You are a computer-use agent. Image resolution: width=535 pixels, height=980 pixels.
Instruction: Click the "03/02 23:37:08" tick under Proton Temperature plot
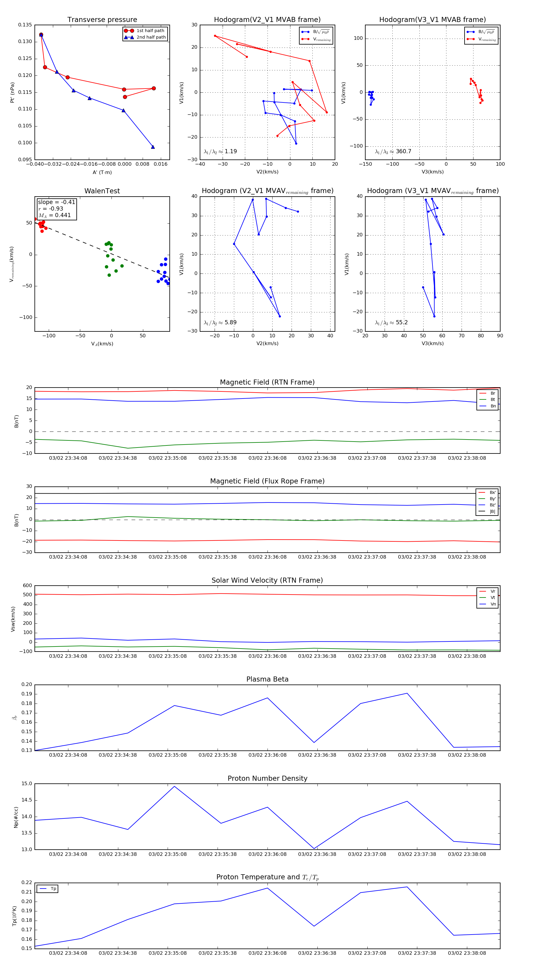click(367, 953)
